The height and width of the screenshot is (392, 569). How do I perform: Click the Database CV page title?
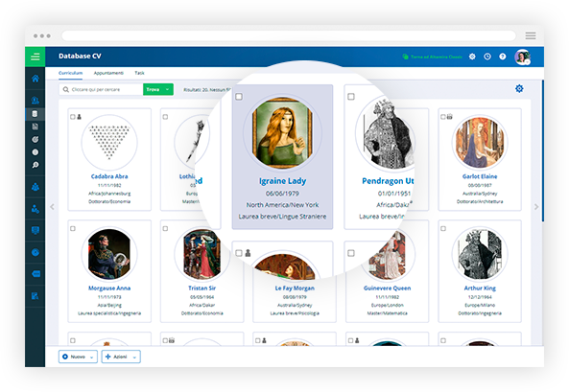pos(80,57)
